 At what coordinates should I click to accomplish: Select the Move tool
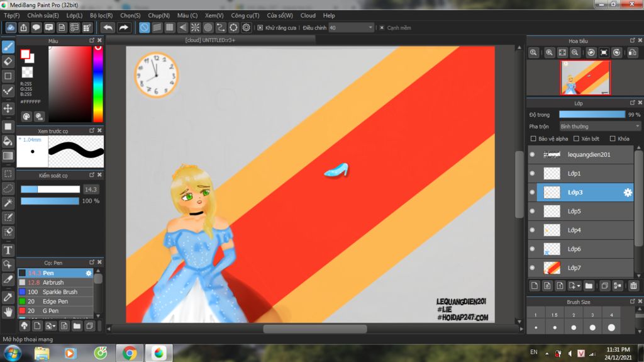click(x=8, y=108)
